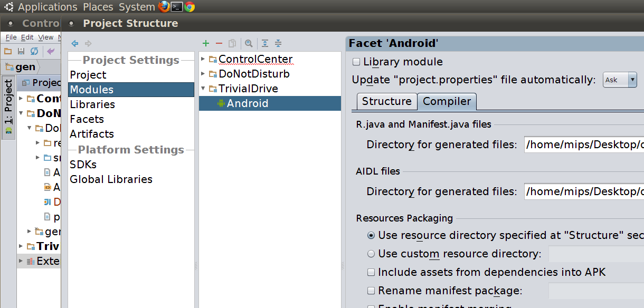This screenshot has width=644, height=308.
Task: Select Artifacts under Project Settings
Action: tap(131, 134)
